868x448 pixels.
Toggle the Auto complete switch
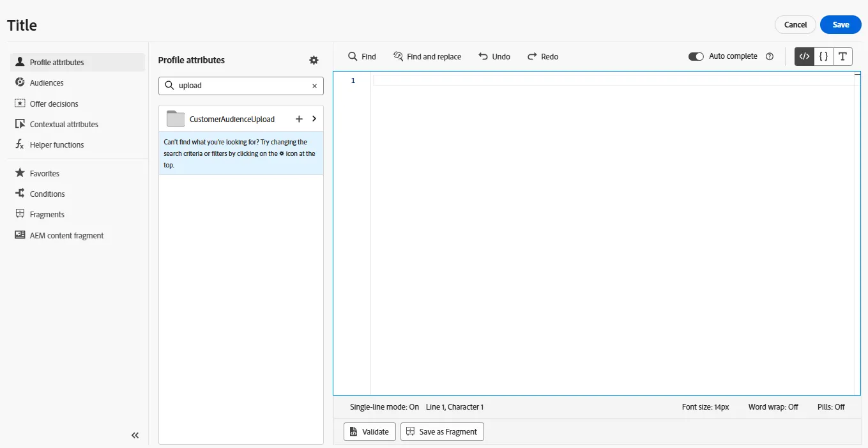click(696, 56)
